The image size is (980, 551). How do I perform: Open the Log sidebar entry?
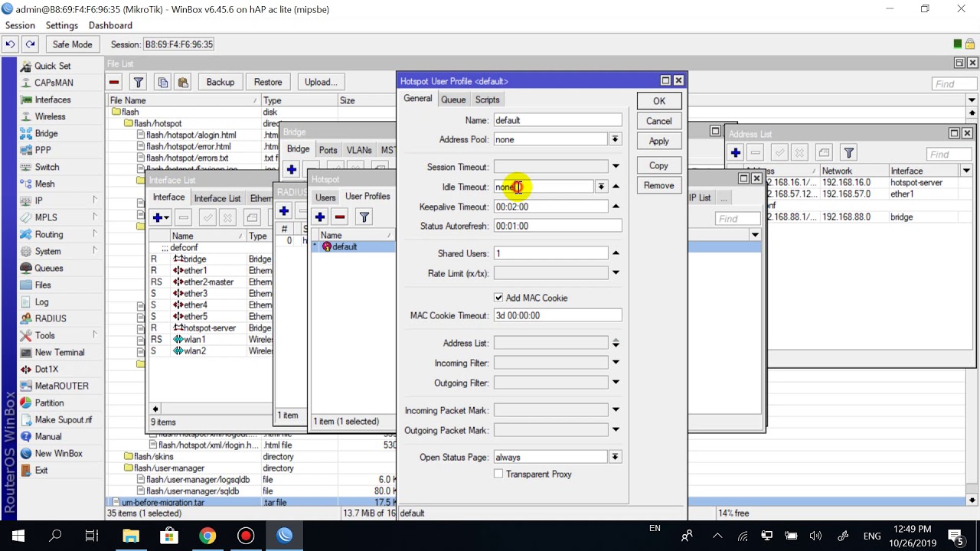[41, 302]
